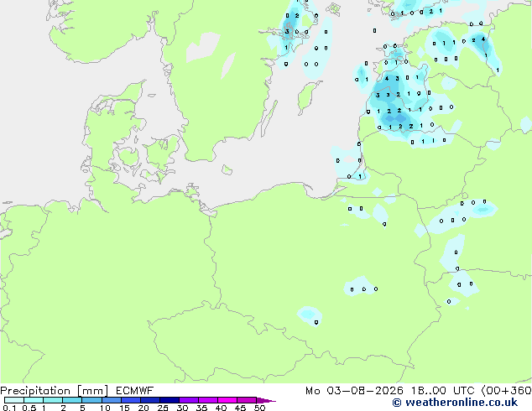Click the '25' legend label
The height and width of the screenshot is (411, 532).
click(163, 408)
